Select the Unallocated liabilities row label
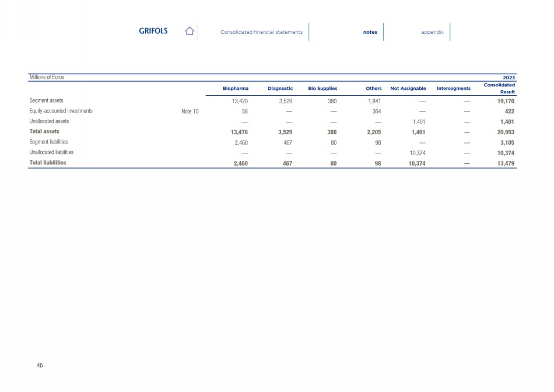This screenshot has height=392, width=554. pyautogui.click(x=51, y=152)
